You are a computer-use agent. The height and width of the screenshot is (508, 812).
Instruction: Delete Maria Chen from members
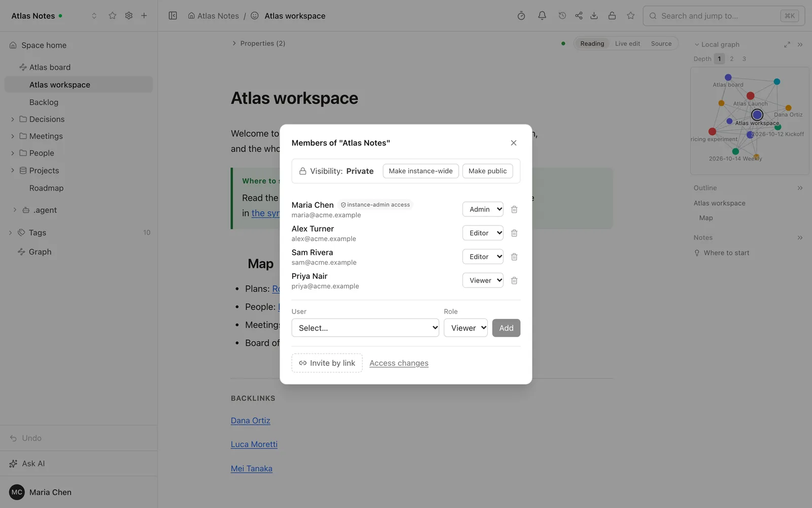514,209
